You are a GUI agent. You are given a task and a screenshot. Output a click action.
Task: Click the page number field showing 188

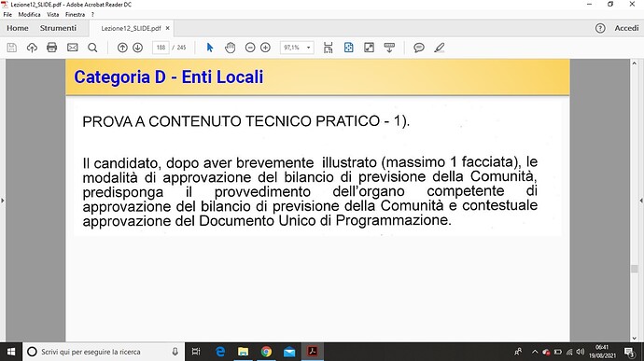tap(161, 48)
